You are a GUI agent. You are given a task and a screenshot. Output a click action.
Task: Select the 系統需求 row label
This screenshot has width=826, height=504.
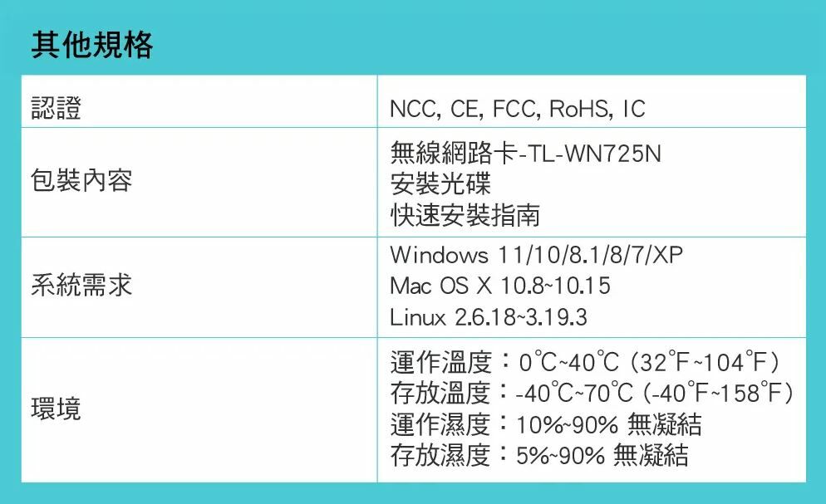[x=81, y=286]
